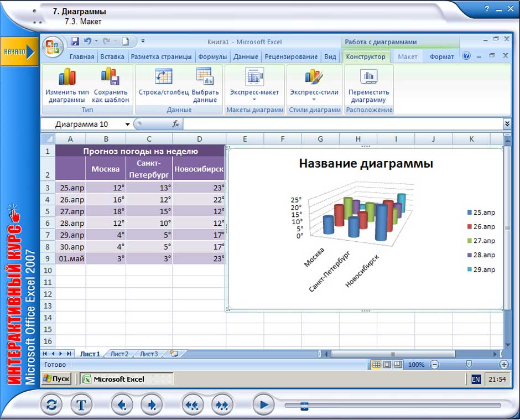Click the Пуск start button

tap(57, 379)
